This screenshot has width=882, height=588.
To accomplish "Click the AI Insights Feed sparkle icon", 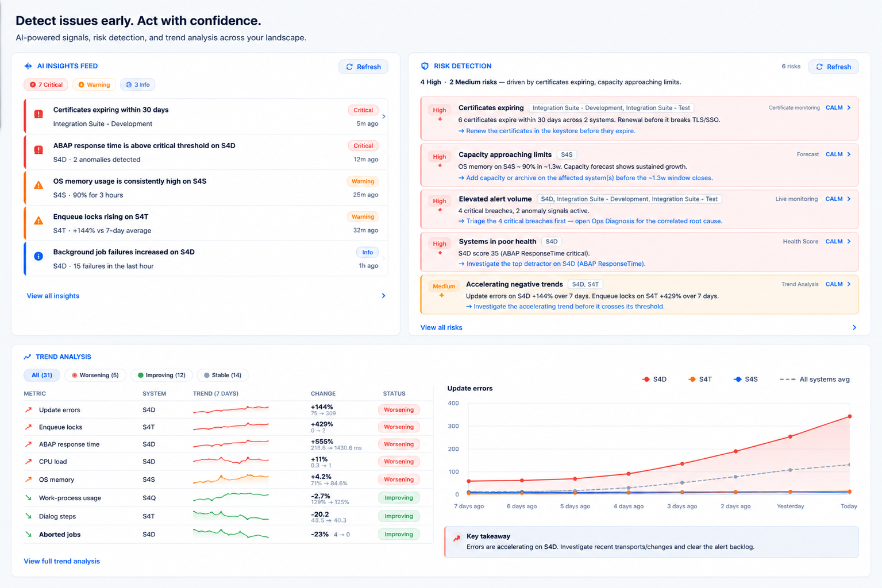I will (x=28, y=66).
